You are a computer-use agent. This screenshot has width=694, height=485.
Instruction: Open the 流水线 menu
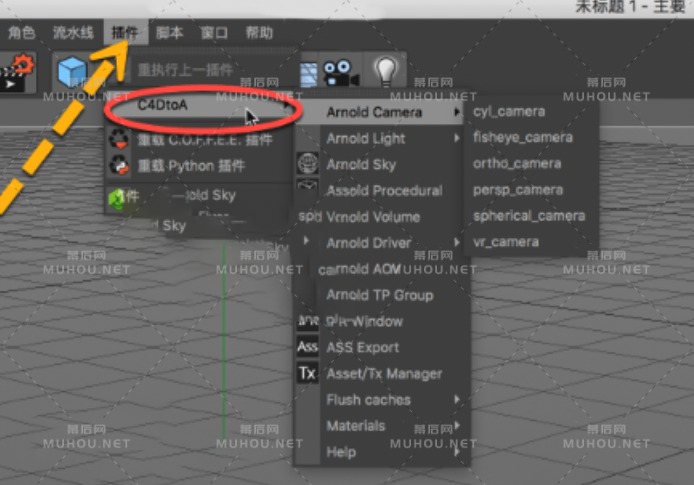pyautogui.click(x=73, y=32)
